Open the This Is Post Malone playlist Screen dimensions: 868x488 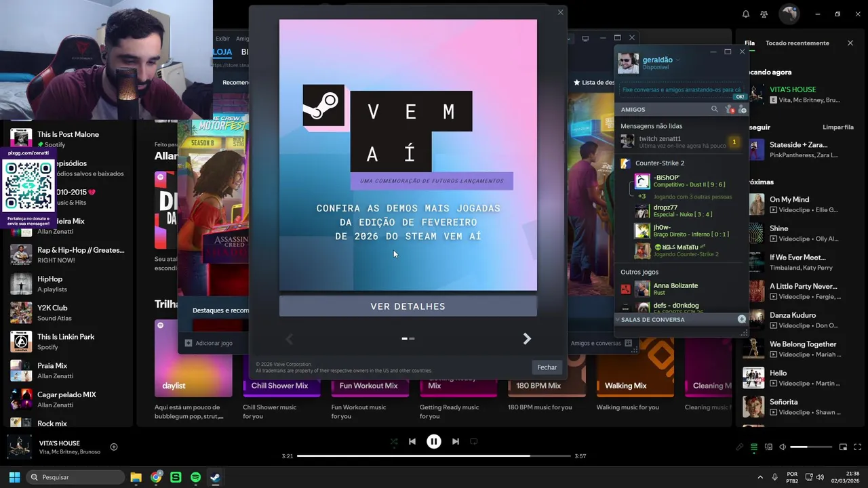[x=66, y=139]
